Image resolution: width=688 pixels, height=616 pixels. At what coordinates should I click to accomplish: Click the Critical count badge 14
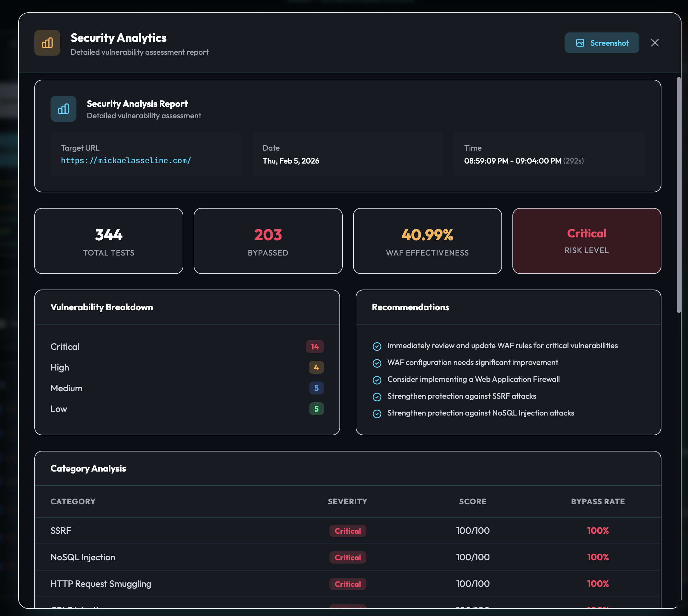click(315, 347)
